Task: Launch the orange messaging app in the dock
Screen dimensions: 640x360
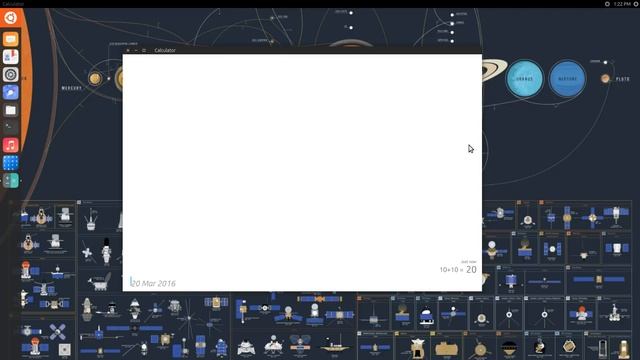Action: pyautogui.click(x=11, y=39)
